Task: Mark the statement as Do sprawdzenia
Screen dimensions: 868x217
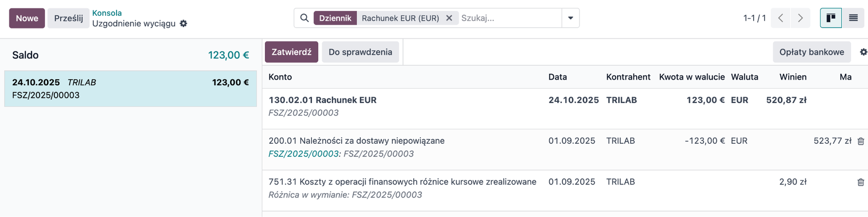Action: [360, 52]
